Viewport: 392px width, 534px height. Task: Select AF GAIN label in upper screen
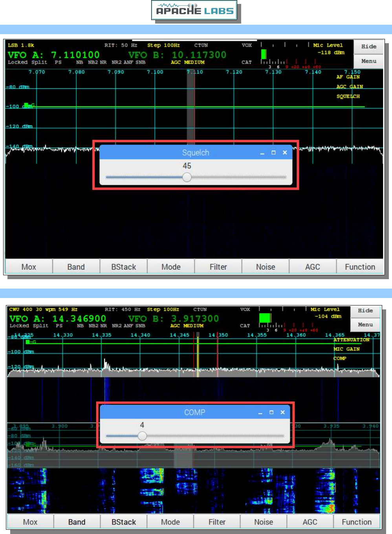click(x=348, y=77)
